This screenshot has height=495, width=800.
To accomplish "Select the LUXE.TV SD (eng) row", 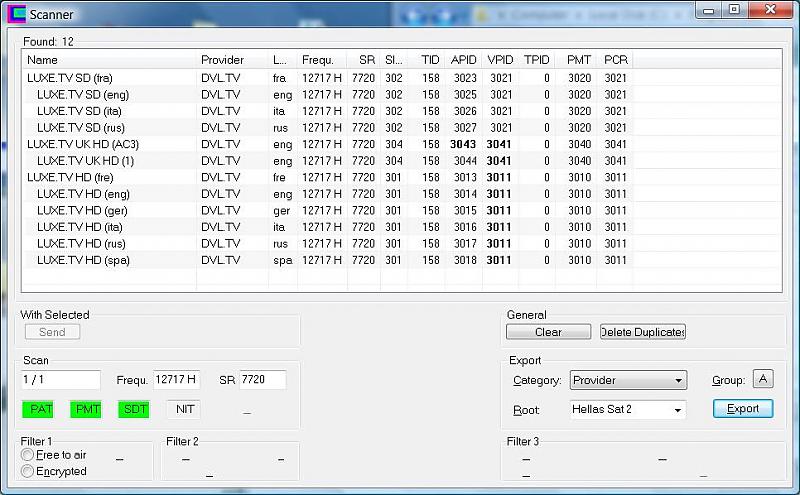I will coord(328,94).
